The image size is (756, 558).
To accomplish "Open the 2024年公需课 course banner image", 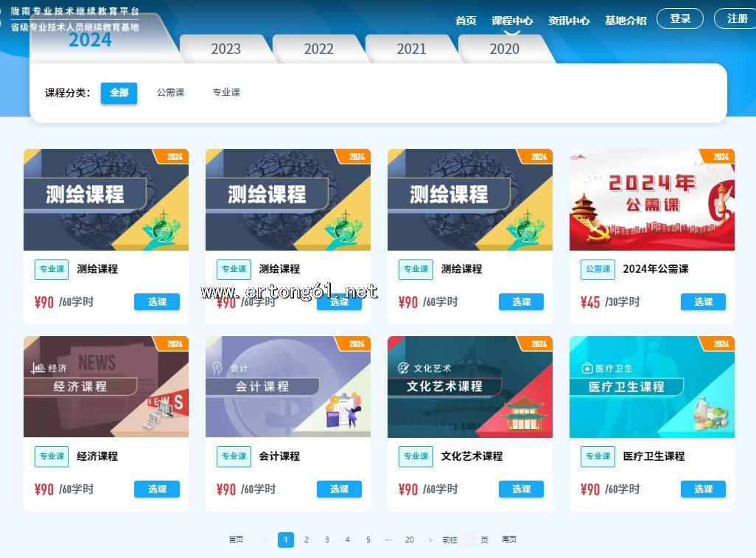I will pos(651,200).
